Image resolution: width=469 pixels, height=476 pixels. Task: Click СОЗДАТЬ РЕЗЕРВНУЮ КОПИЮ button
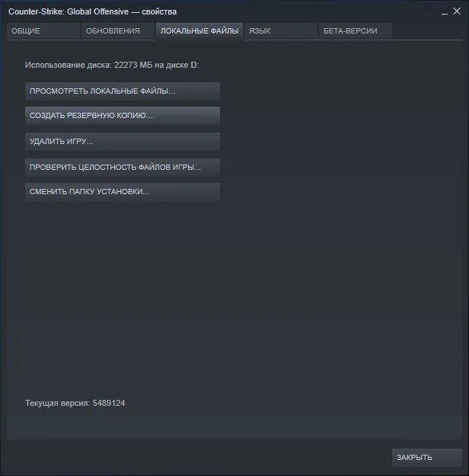pos(123,116)
